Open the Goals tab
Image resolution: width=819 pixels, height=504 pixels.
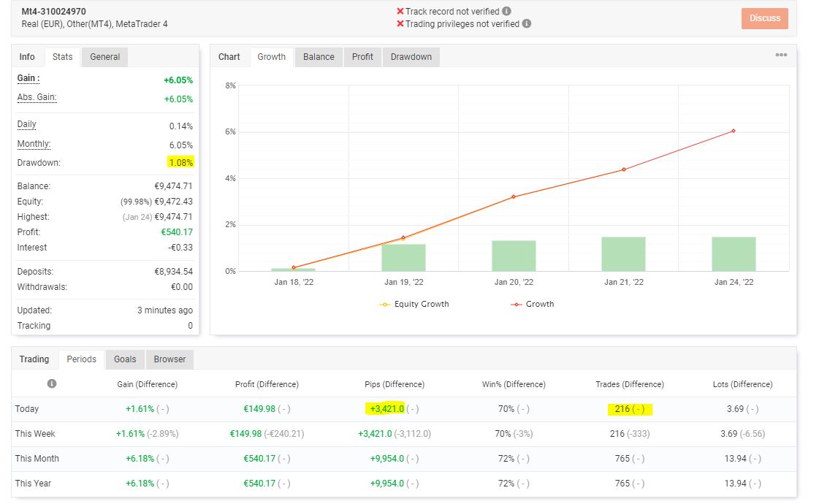coord(125,359)
